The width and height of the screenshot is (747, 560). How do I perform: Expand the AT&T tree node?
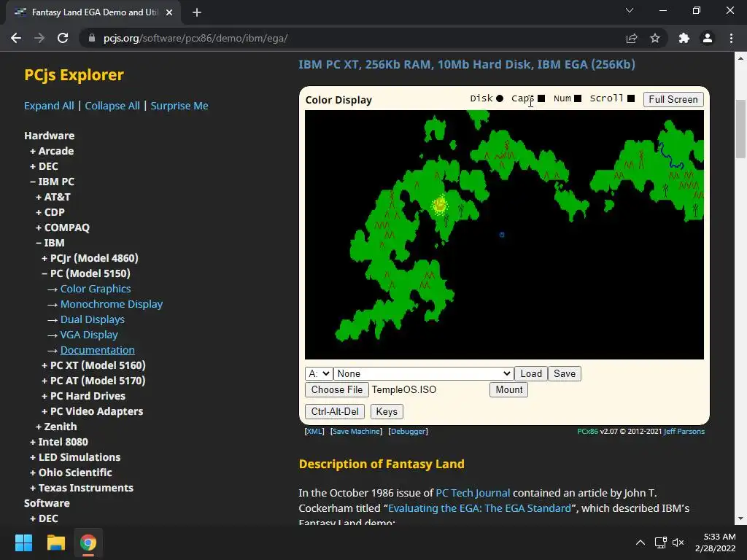tap(53, 197)
